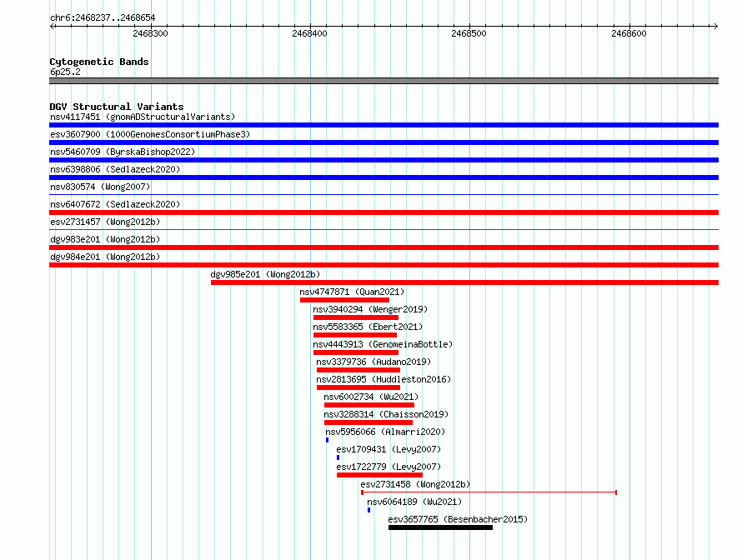
Task: Open the nsv5460709 ByrskaBishop2022 label
Action: point(123,152)
